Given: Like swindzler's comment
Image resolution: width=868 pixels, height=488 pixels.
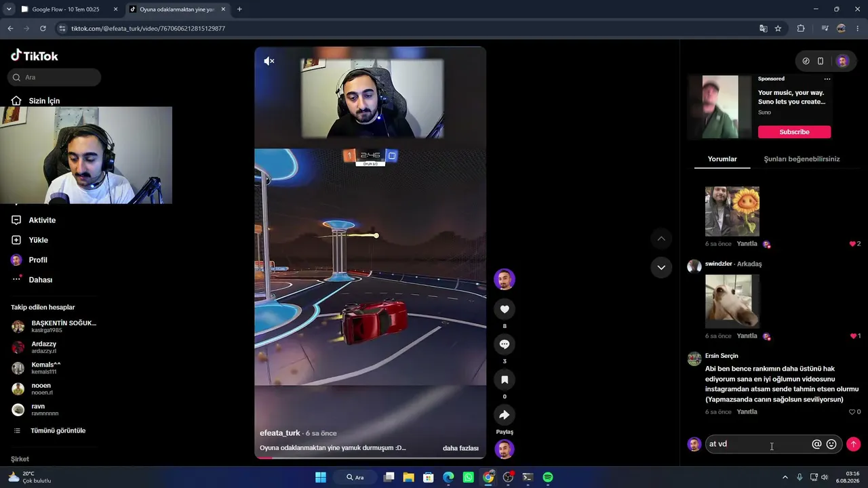Looking at the screenshot, I should pos(852,336).
